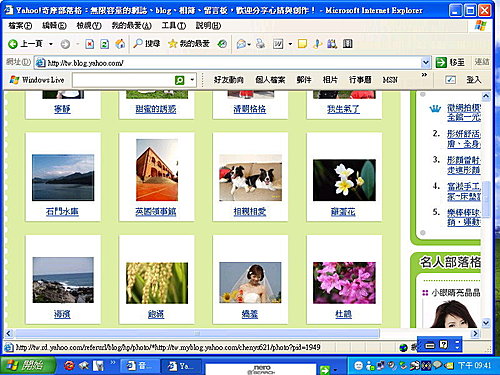
Task: Click the Internet zone globe in status bar
Action: pyautogui.click(x=403, y=348)
